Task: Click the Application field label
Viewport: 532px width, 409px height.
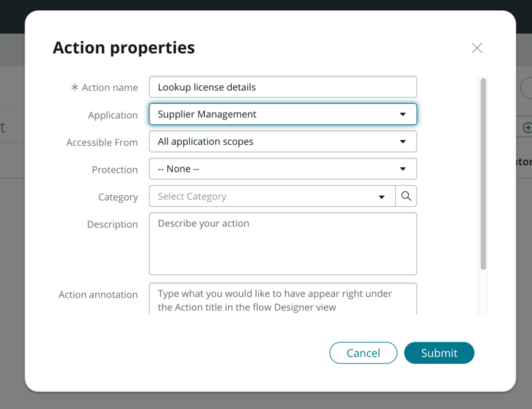Action: 113,115
